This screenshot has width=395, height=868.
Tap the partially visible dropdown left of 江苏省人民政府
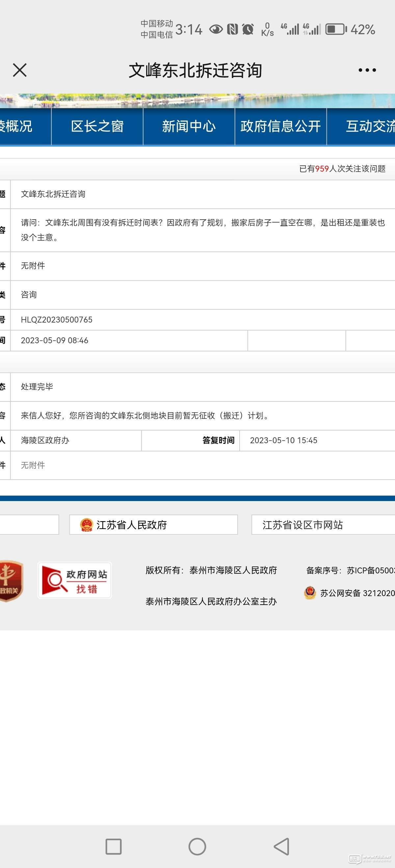pos(29,525)
